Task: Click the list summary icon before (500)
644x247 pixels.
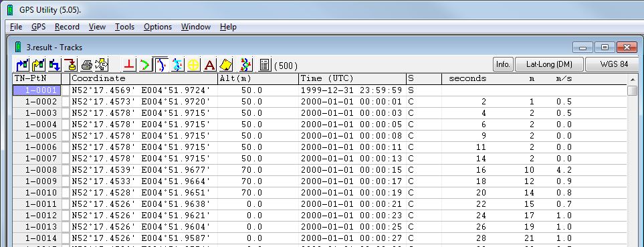Action: click(x=265, y=64)
